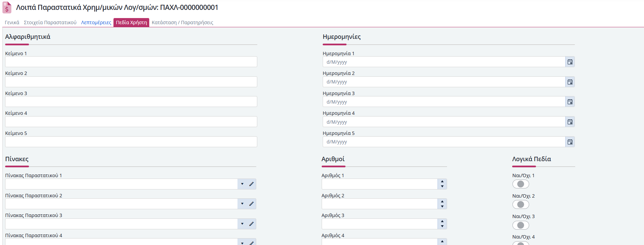Focus the Ημερομηνία 3 date input

coord(444,102)
